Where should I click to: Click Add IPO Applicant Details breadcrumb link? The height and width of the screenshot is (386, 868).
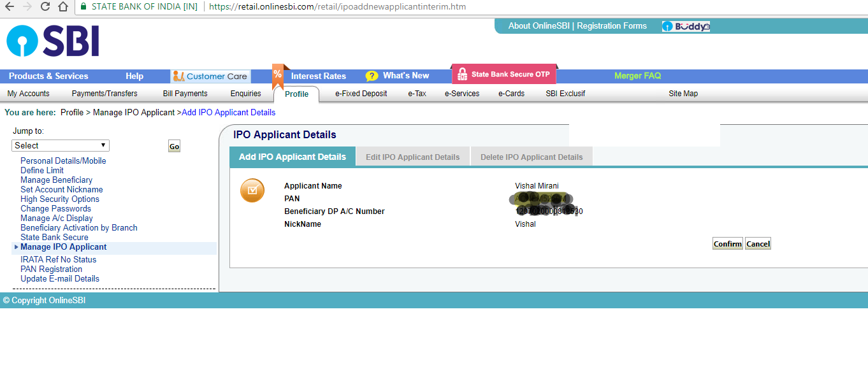coord(229,113)
